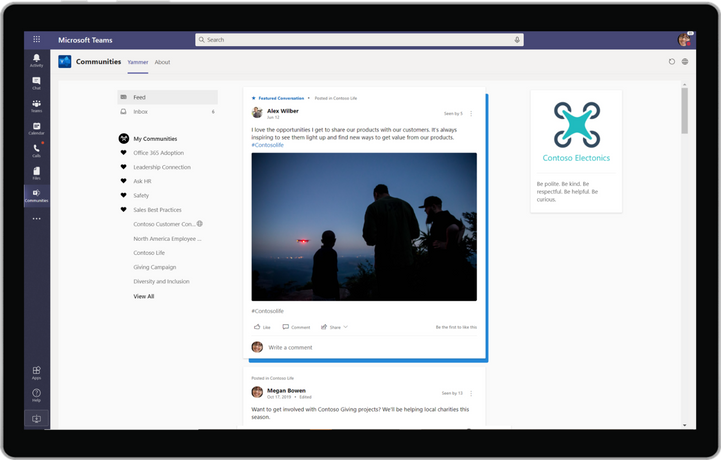Open Alex Wilber's profile name
The image size is (721, 460).
(x=283, y=111)
